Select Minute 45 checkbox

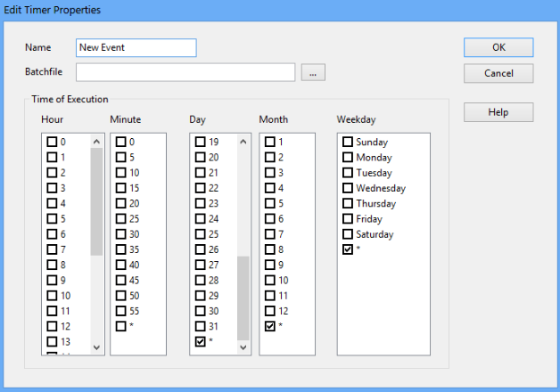pyautogui.click(x=121, y=280)
